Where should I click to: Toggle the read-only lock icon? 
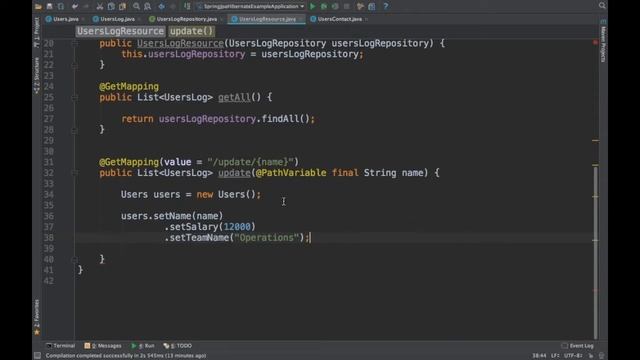(591, 356)
